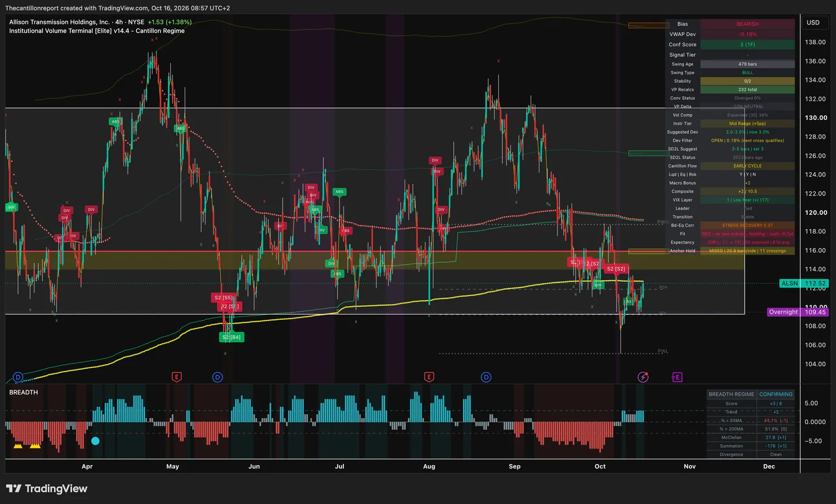The height and width of the screenshot is (504, 836).
Task: Click the BEARISH bias value cell
Action: tap(747, 24)
